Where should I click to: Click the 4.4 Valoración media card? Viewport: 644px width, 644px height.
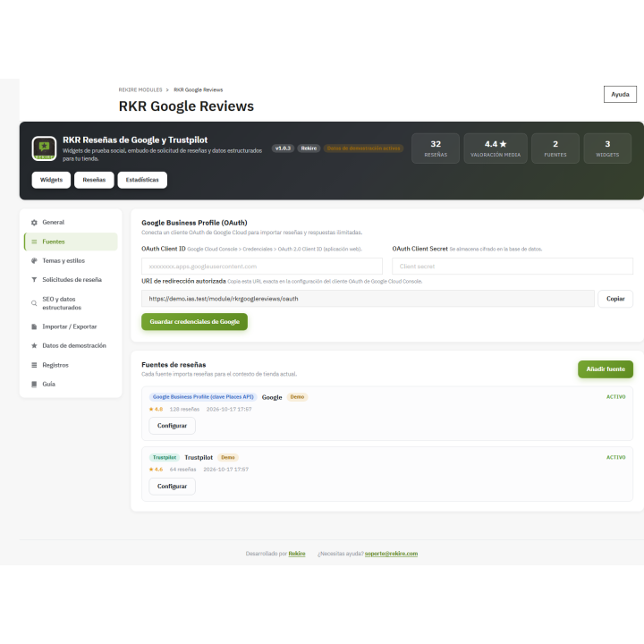coord(496,148)
